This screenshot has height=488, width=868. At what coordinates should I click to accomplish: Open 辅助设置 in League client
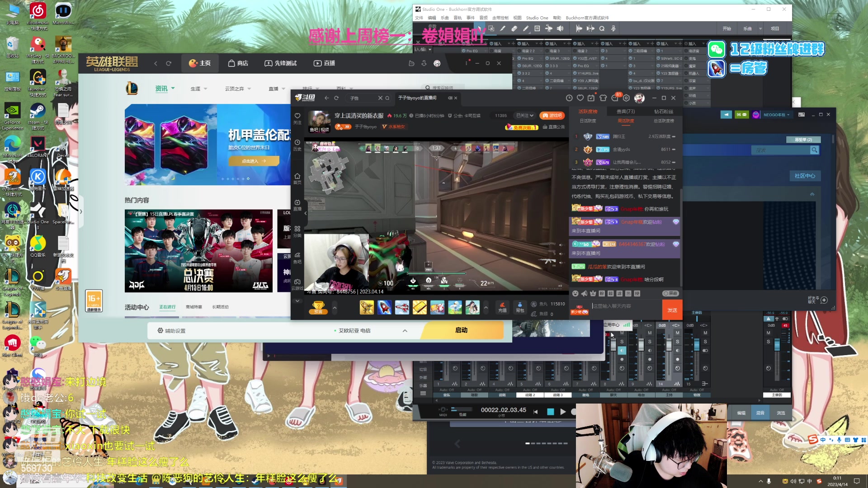[x=171, y=331]
